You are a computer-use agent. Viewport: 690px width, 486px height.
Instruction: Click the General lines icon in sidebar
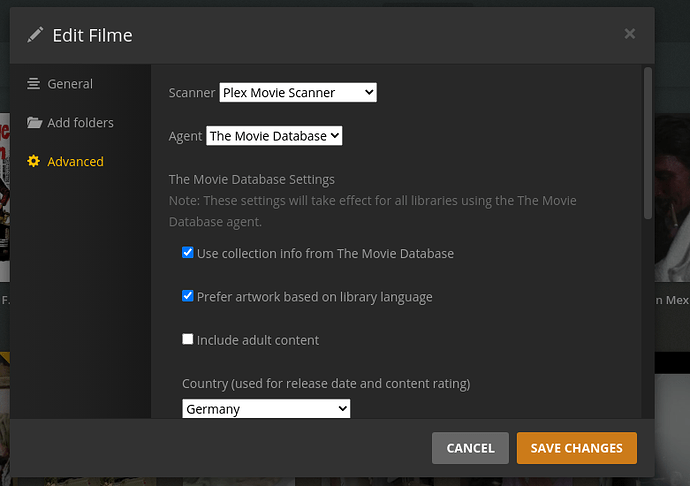(x=34, y=84)
